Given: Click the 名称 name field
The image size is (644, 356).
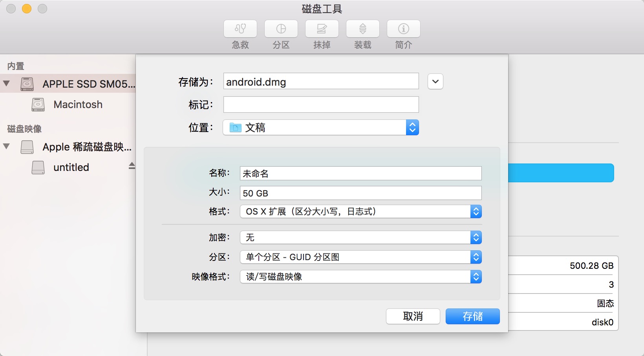Looking at the screenshot, I should 360,173.
